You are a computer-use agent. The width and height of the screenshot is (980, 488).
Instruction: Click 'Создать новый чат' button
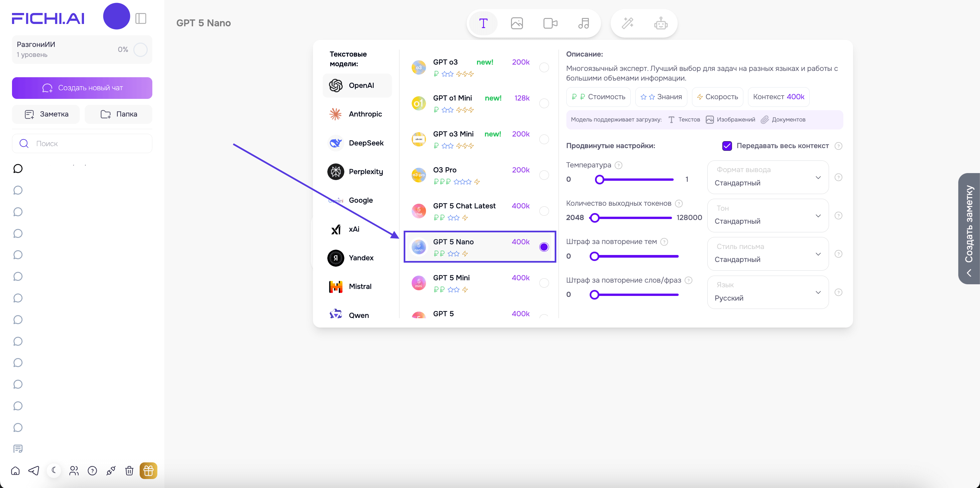click(82, 88)
